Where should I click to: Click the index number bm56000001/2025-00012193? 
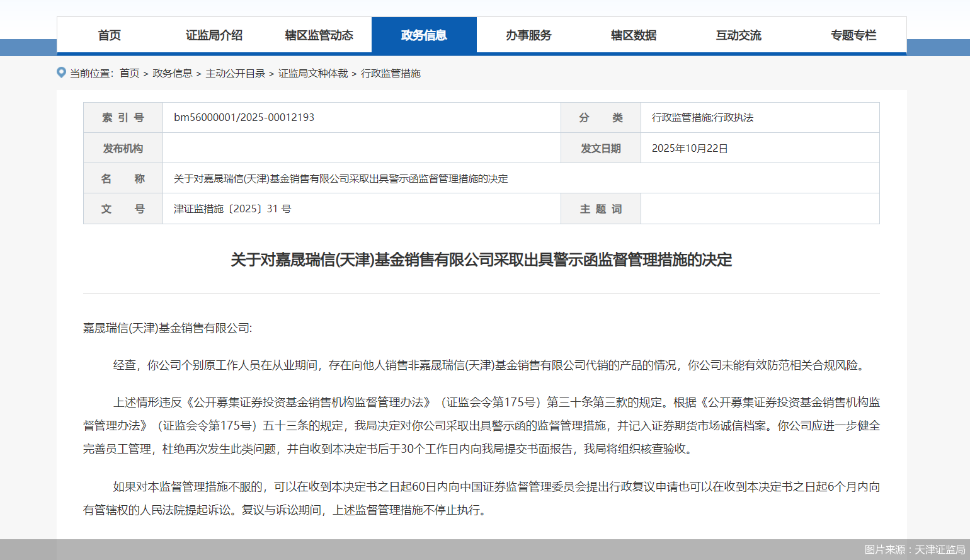[x=244, y=118]
